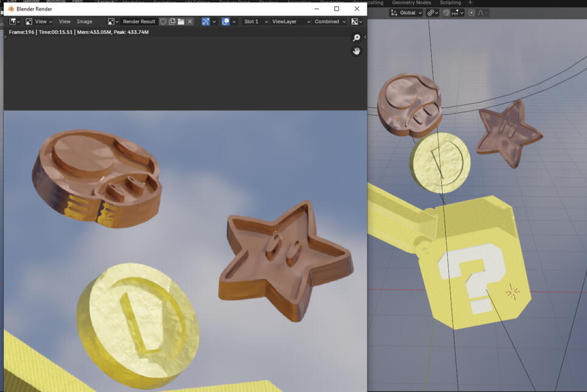Toggle the gizmo display button
This screenshot has width=587, height=392.
pos(206,21)
